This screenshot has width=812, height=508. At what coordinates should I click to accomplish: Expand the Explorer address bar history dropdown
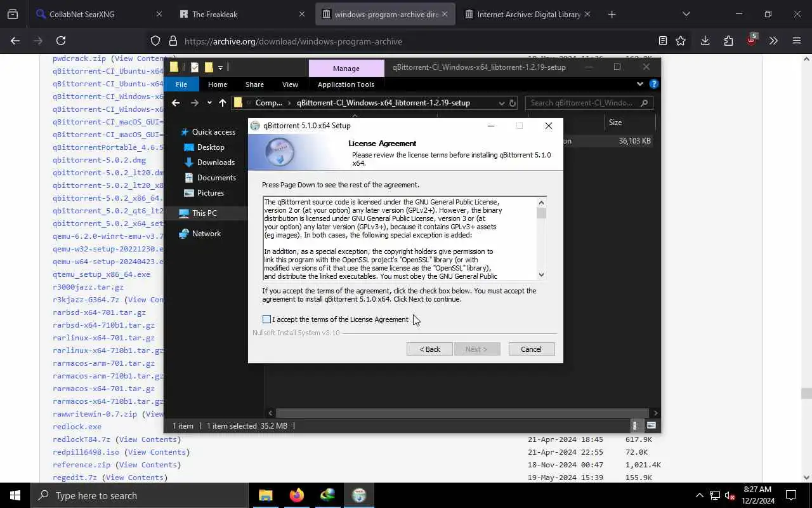(x=501, y=103)
